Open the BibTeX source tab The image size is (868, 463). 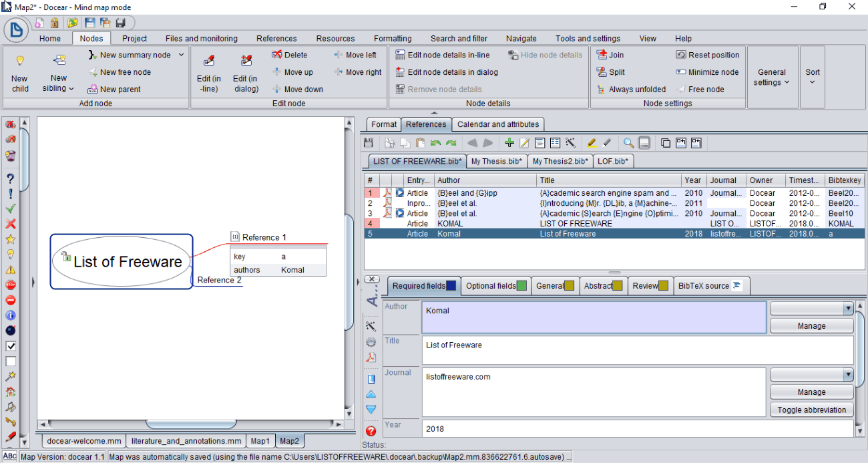click(x=711, y=286)
